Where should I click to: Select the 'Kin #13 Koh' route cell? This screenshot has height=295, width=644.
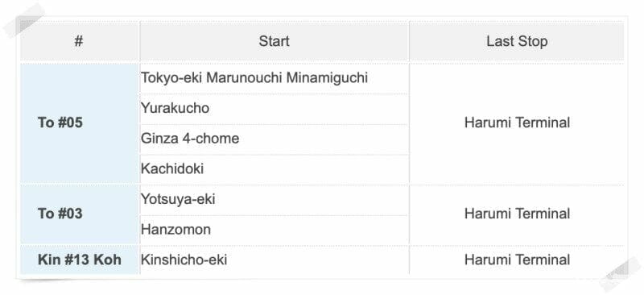[x=79, y=260]
